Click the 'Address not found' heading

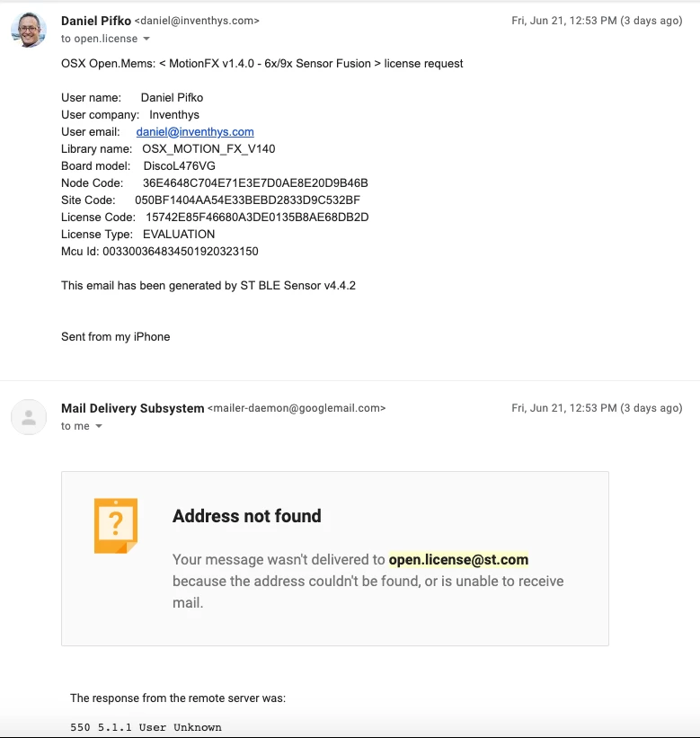247,516
